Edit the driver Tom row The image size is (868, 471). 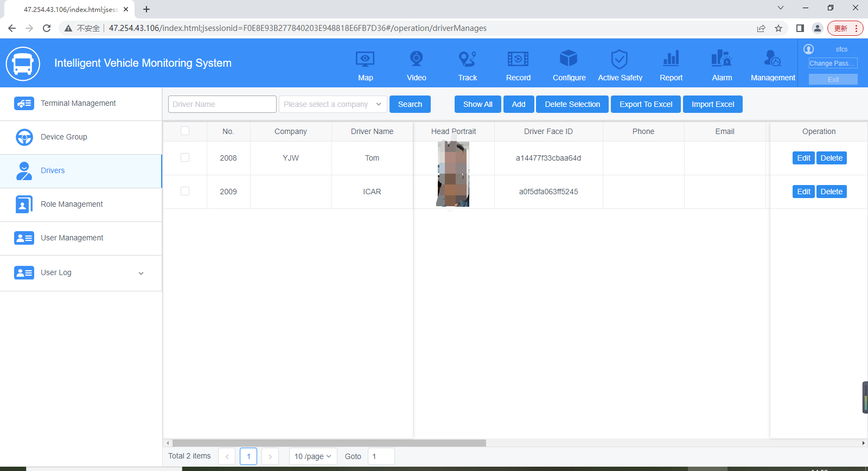point(803,158)
